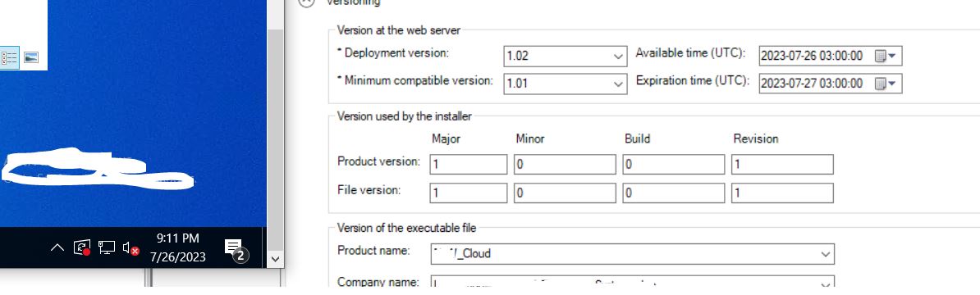This screenshot has height=295, width=980.
Task: Select the details view icon
Action: 9,57
